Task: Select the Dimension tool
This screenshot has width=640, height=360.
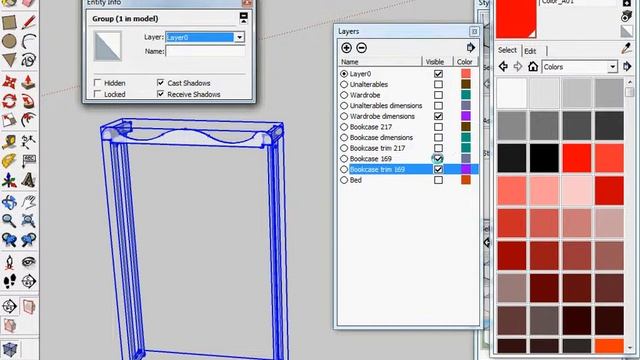Action: pos(28,142)
